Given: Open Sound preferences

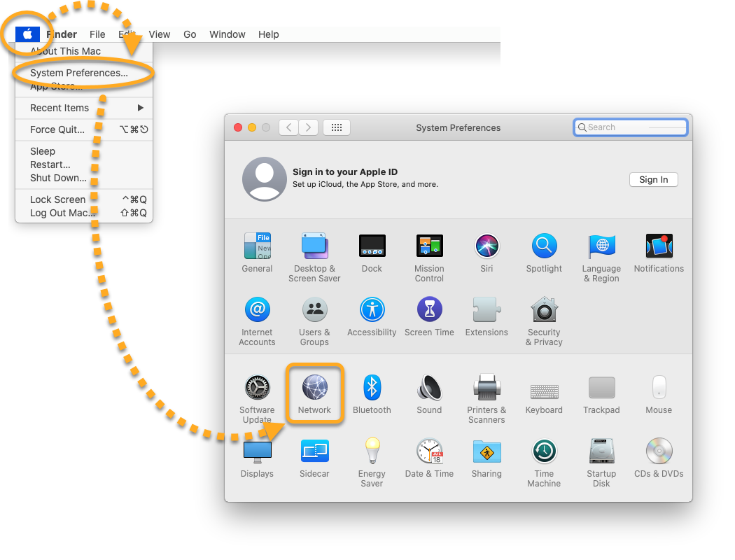Looking at the screenshot, I should [429, 394].
